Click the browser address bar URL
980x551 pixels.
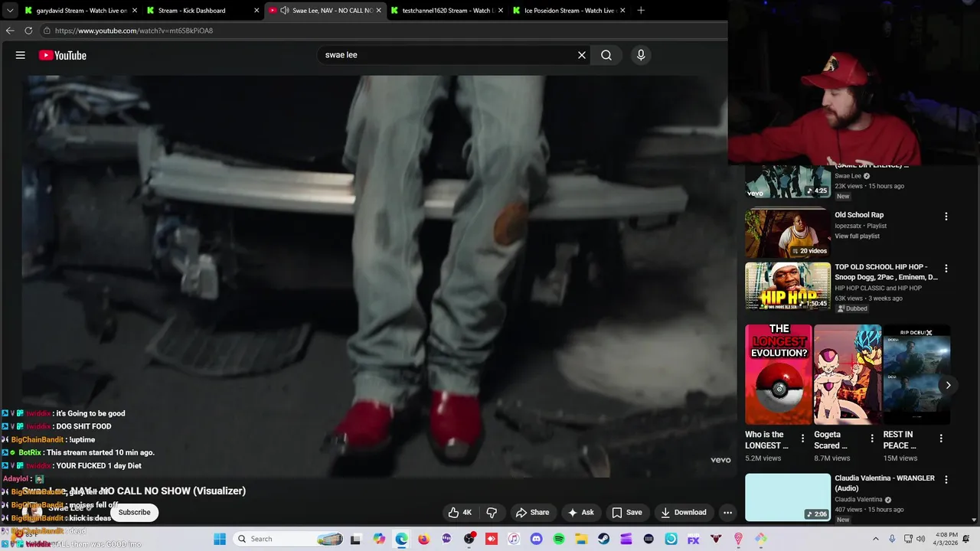134,31
